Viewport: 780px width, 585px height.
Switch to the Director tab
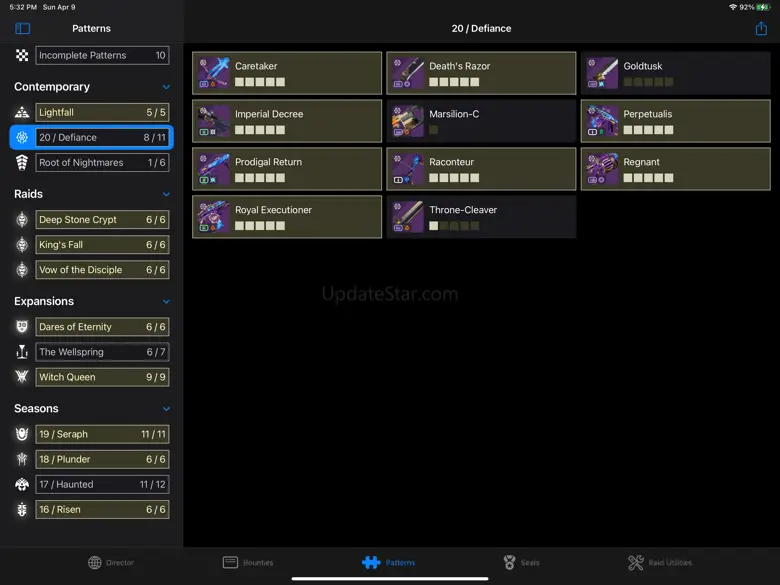(111, 563)
